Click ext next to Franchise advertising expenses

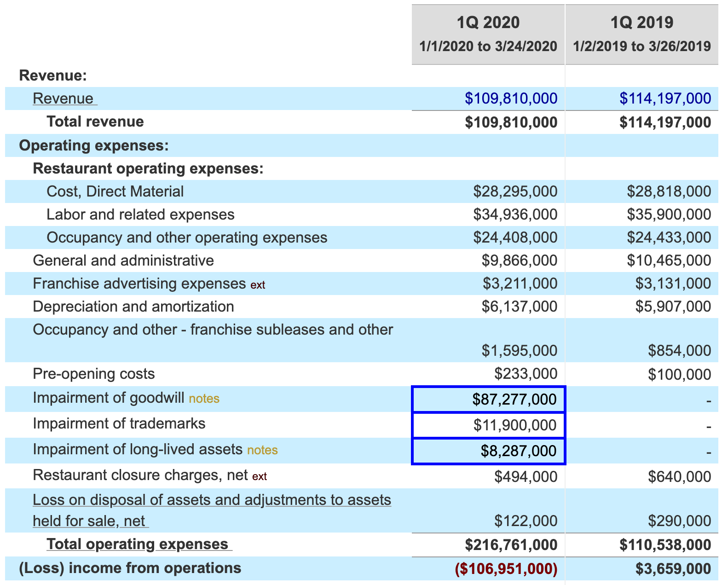pos(258,285)
